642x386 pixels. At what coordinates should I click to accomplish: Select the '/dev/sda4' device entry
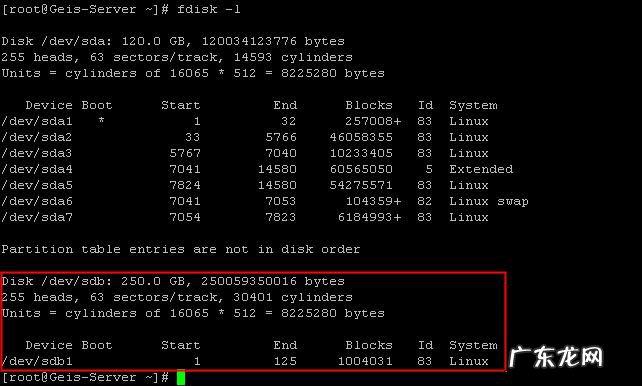[x=37, y=169]
